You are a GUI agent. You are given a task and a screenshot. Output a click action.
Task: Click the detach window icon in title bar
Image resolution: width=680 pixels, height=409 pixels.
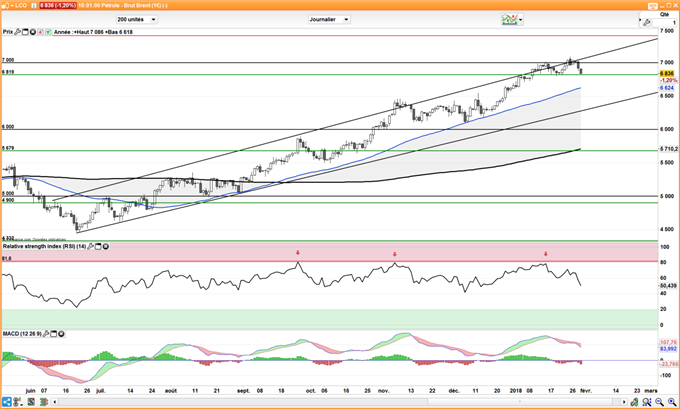653,6
